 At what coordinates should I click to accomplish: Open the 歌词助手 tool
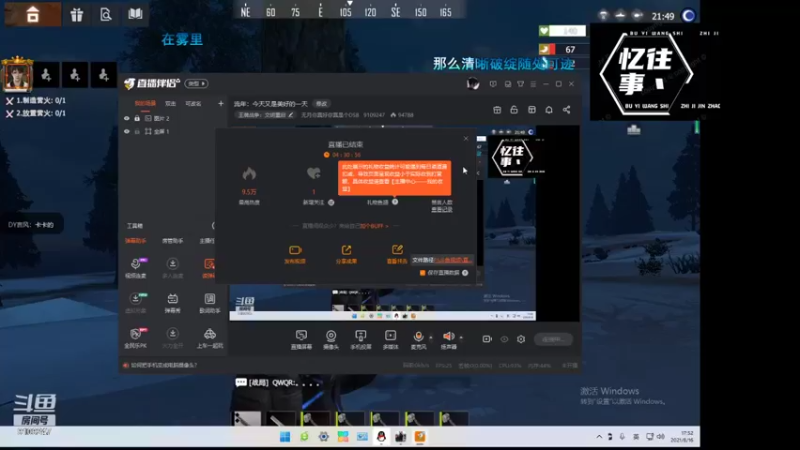tap(210, 303)
